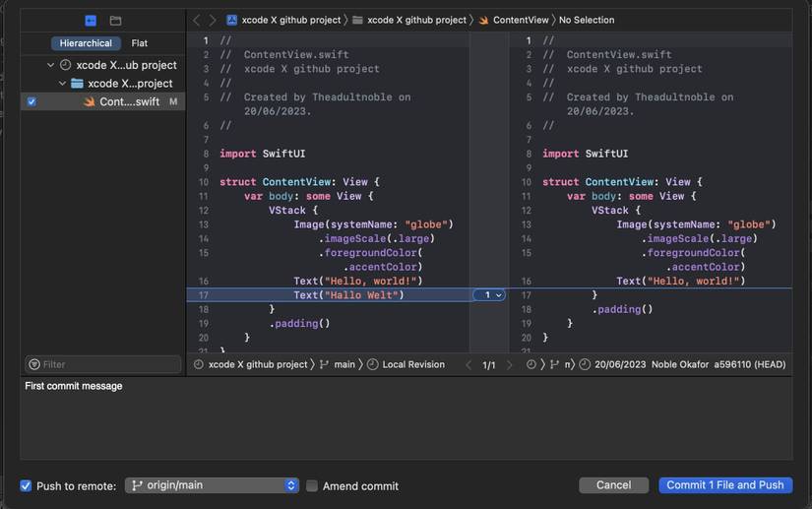Uncheck the Cont....swift file checkbox
The height and width of the screenshot is (509, 812).
pyautogui.click(x=31, y=102)
